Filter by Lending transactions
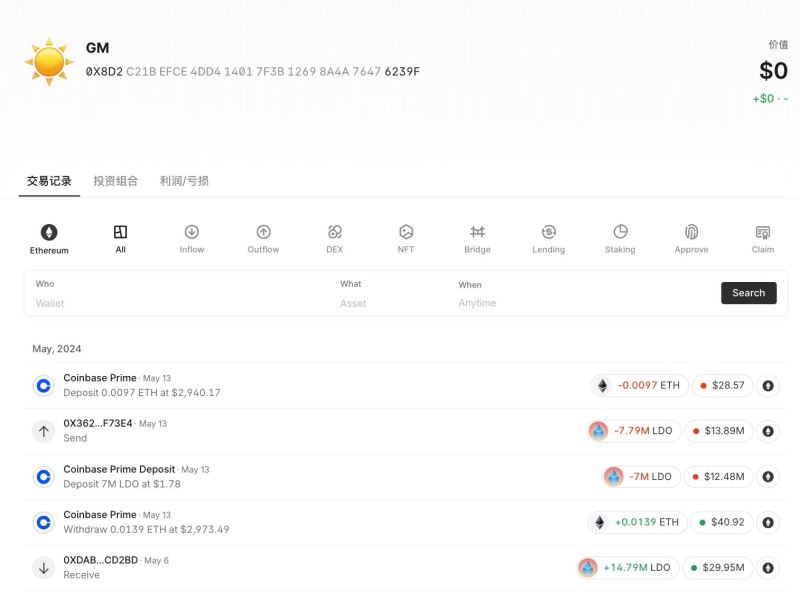The height and width of the screenshot is (601, 800). (x=548, y=232)
